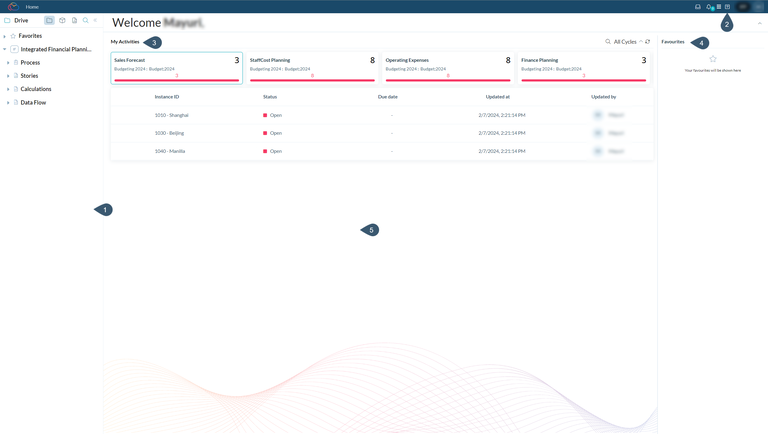
Task: Open the All Cycles dropdown
Action: click(x=626, y=42)
